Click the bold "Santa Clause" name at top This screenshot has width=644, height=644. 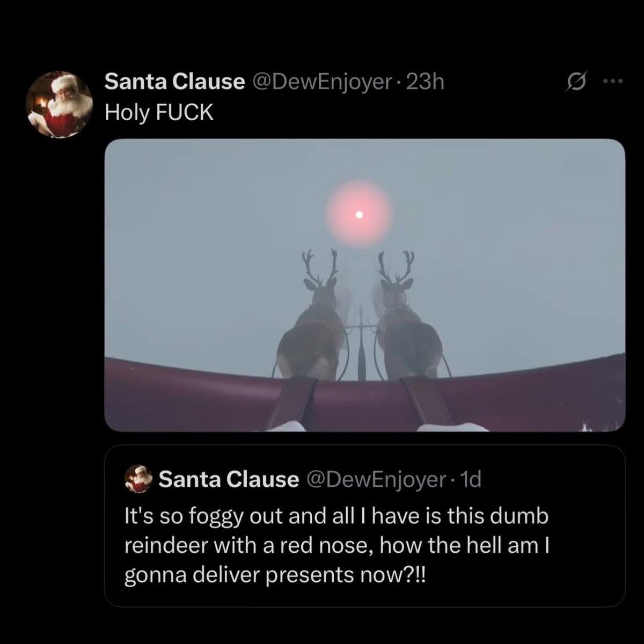click(x=174, y=82)
